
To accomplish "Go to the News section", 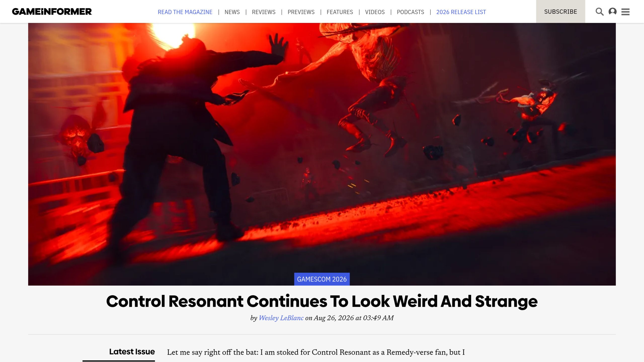I will (x=232, y=12).
